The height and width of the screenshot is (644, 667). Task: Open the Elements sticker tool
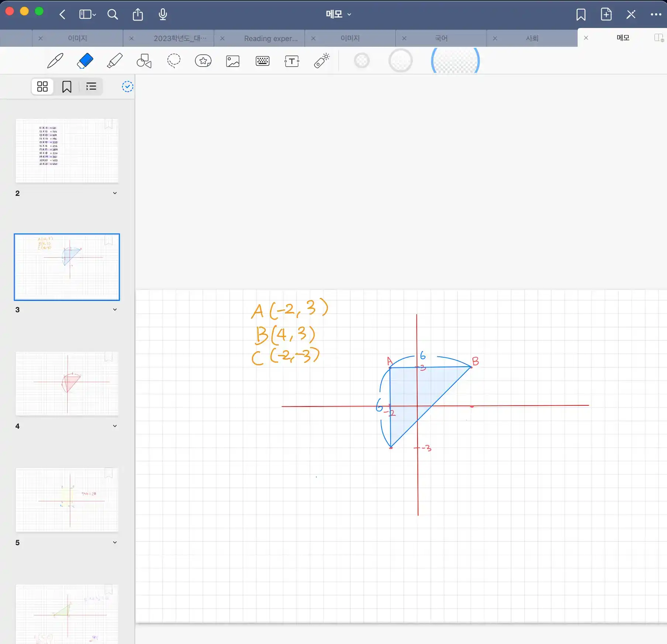click(x=203, y=61)
